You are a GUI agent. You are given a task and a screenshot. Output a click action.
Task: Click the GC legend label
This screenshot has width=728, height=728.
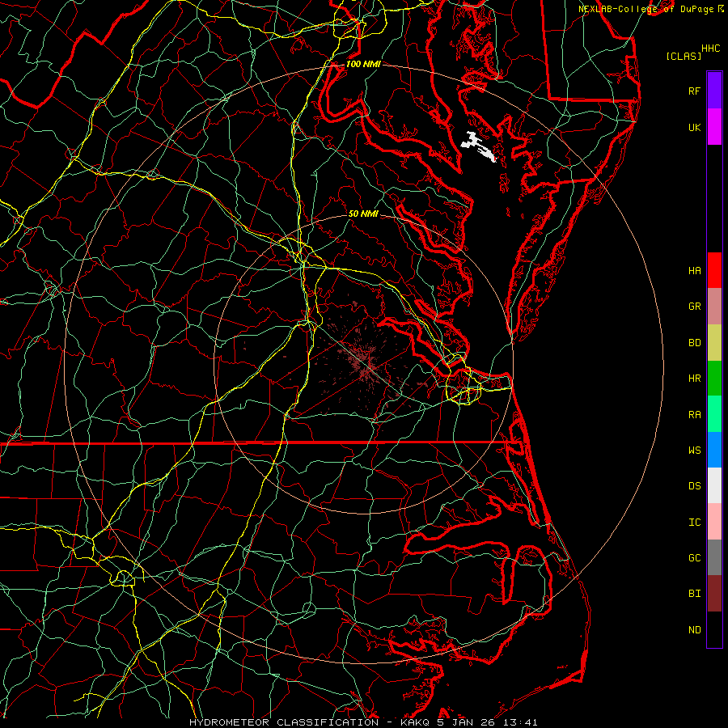coord(694,557)
